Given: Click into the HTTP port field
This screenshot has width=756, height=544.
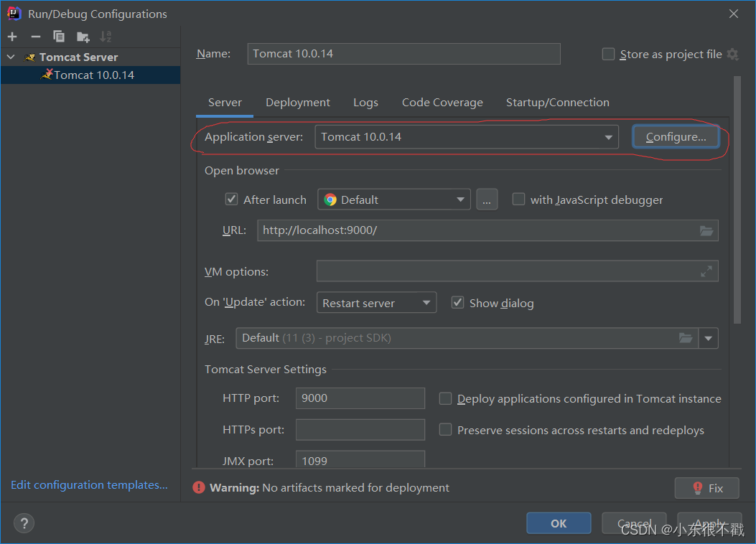Looking at the screenshot, I should (x=360, y=398).
